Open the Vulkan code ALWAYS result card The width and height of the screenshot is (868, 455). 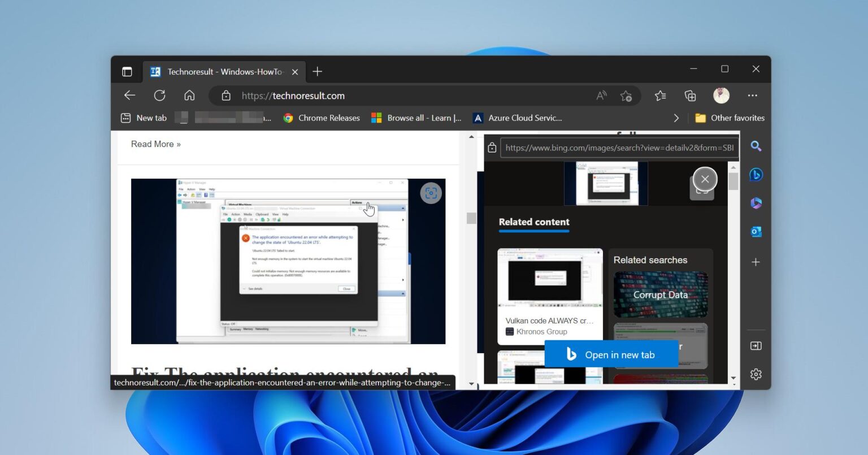point(550,296)
